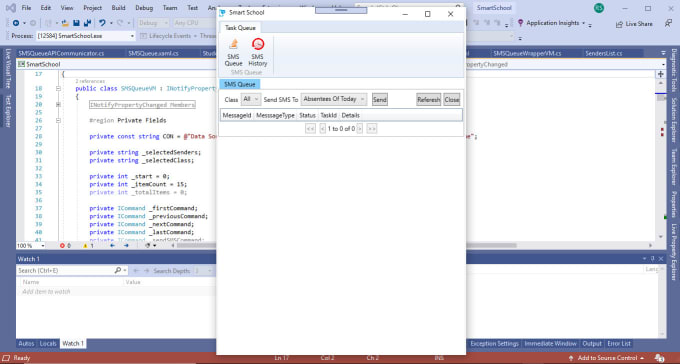
Task: Select the SMS Queue document tab
Action: (x=240, y=84)
